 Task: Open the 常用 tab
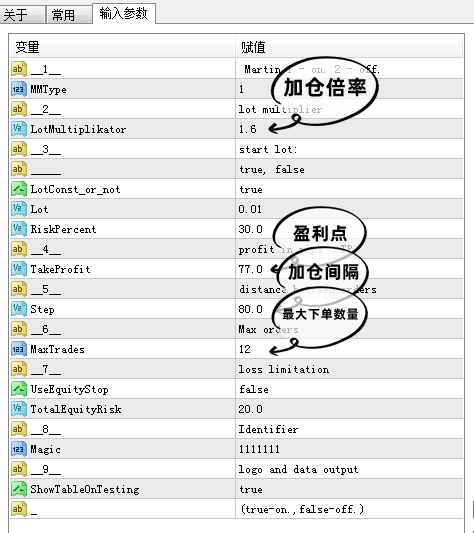point(69,15)
